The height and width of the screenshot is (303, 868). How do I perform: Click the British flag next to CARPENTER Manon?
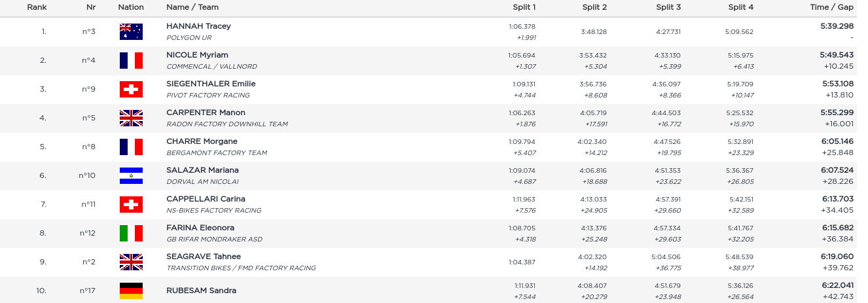click(x=131, y=118)
